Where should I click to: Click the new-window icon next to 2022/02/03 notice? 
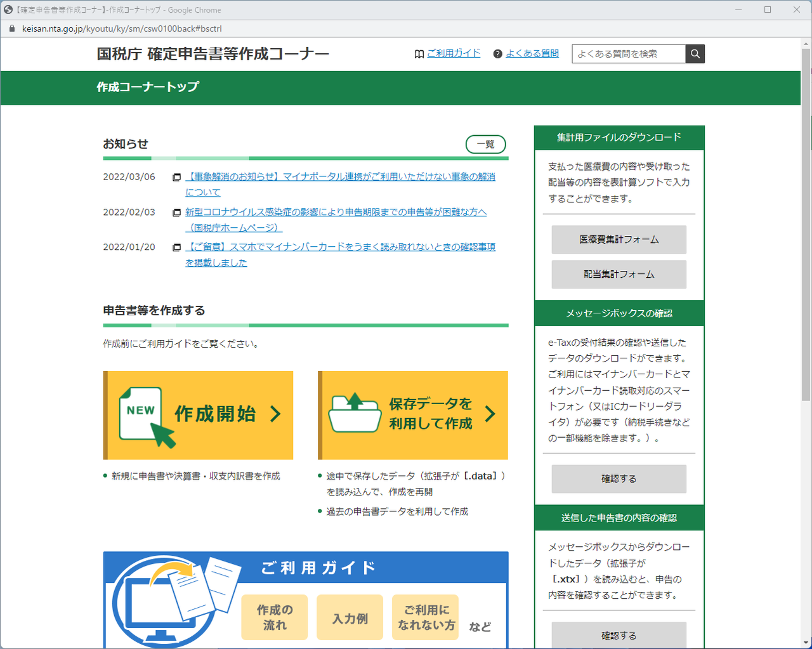pyautogui.click(x=177, y=213)
